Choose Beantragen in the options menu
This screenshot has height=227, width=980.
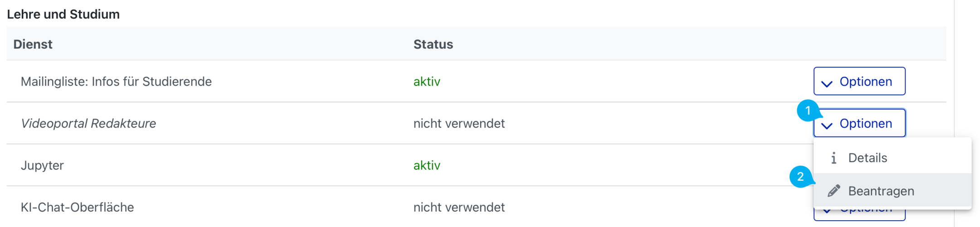pyautogui.click(x=881, y=191)
